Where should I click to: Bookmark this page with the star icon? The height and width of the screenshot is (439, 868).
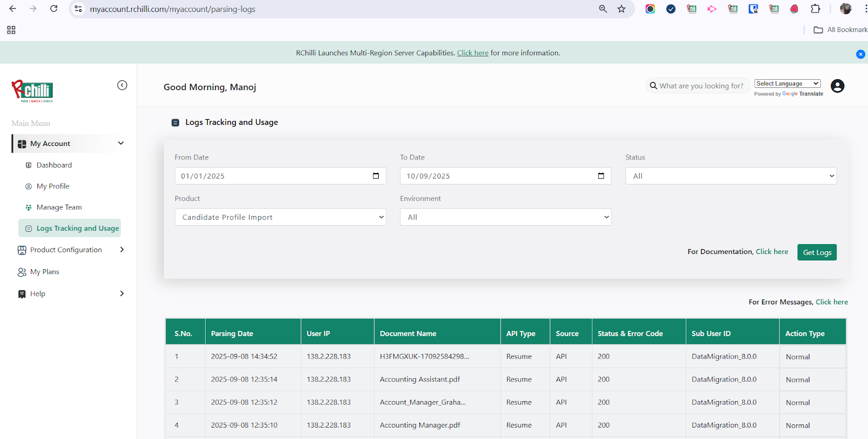(x=622, y=9)
